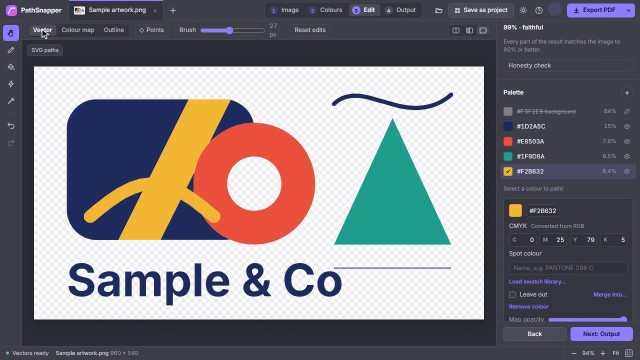Image resolution: width=640 pixels, height=360 pixels.
Task: Select the #E8503A red colour swatch
Action: coord(508,142)
